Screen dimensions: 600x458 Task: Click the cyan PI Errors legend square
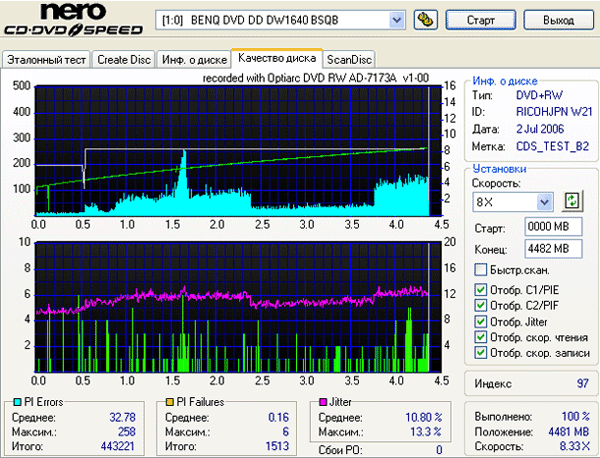coord(12,401)
